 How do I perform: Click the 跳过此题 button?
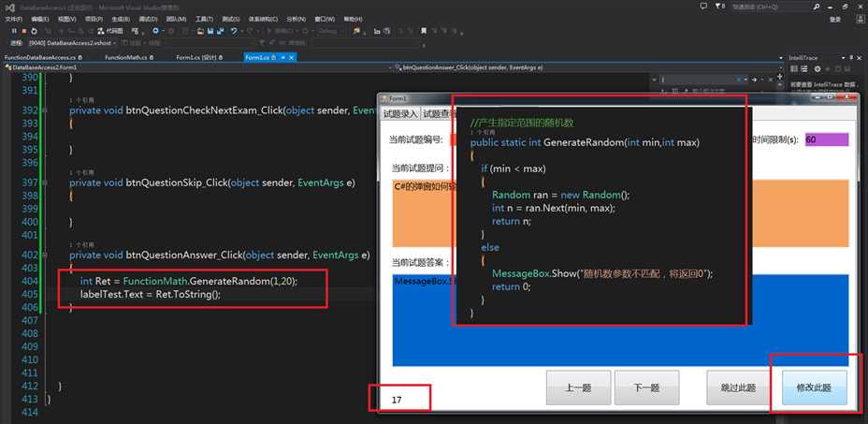[x=739, y=388]
